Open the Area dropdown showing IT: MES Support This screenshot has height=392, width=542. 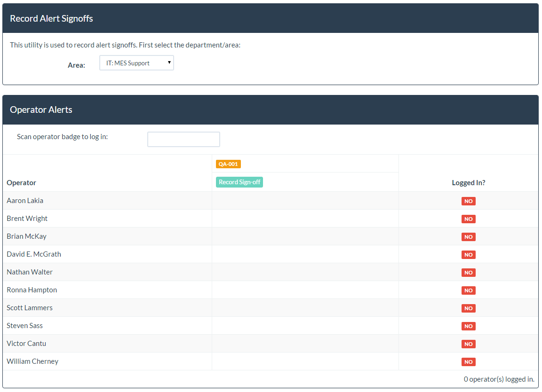(136, 63)
